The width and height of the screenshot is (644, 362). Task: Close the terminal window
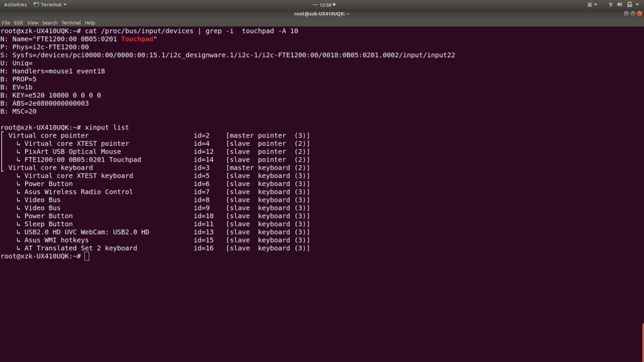tap(640, 14)
